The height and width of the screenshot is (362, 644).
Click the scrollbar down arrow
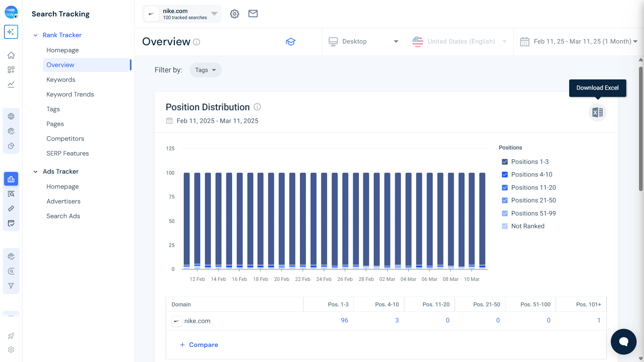[x=641, y=359]
